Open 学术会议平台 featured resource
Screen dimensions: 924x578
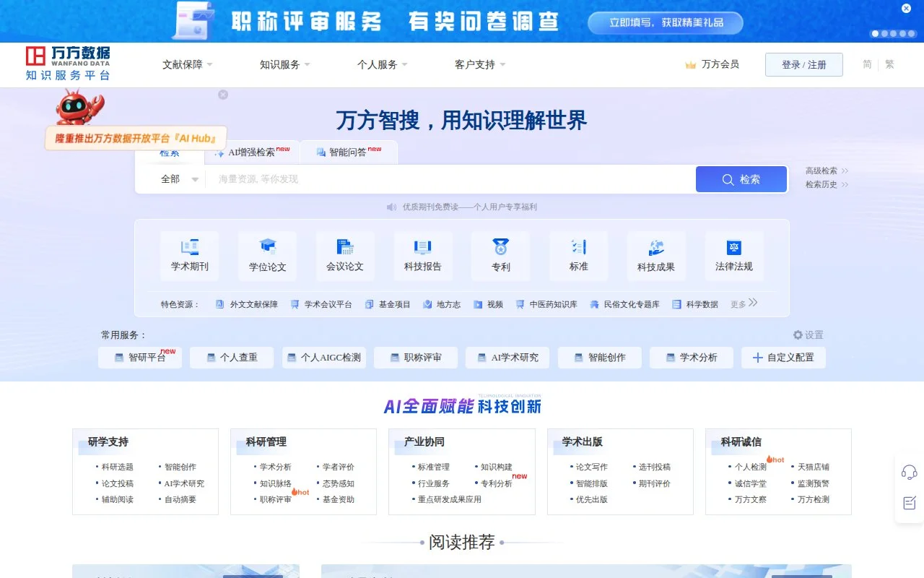[x=321, y=304]
